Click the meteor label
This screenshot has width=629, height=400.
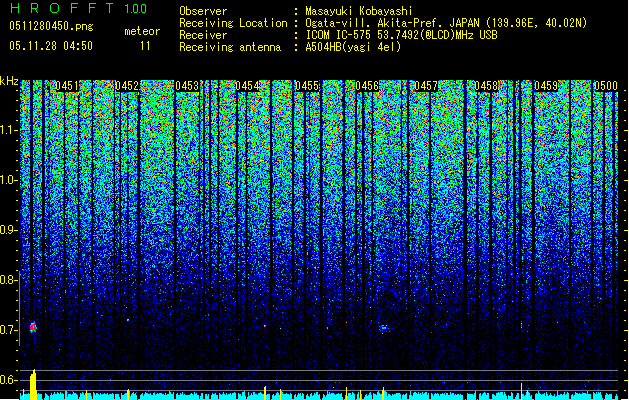142,31
